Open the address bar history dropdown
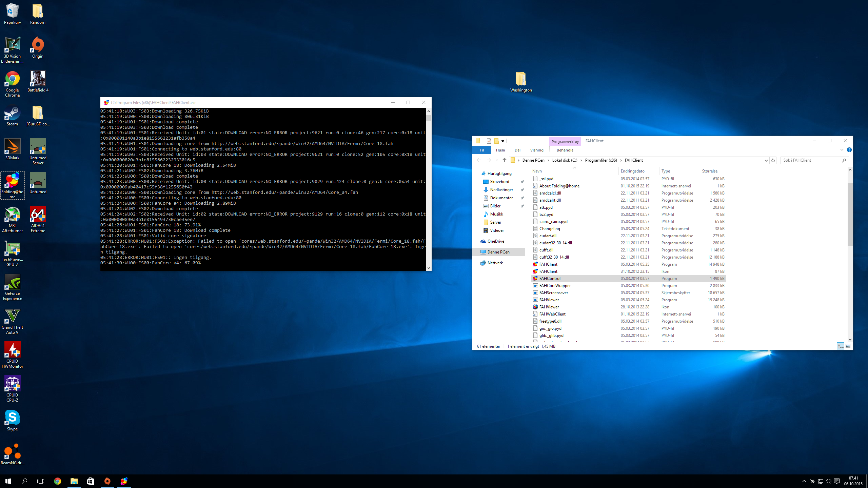 tap(766, 160)
